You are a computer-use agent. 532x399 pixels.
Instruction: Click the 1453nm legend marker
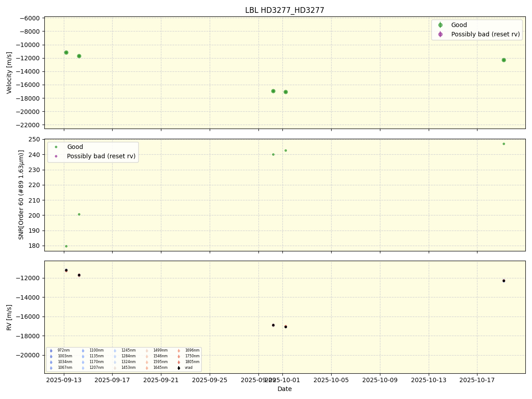pos(115,368)
